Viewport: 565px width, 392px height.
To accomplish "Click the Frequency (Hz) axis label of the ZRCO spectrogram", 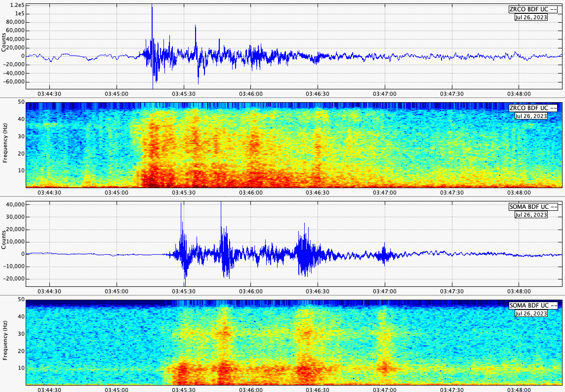I will pyautogui.click(x=5, y=143).
